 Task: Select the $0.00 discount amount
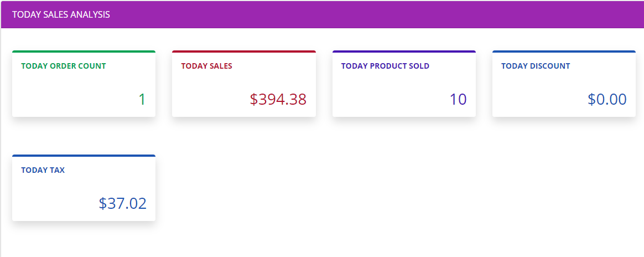click(x=607, y=100)
